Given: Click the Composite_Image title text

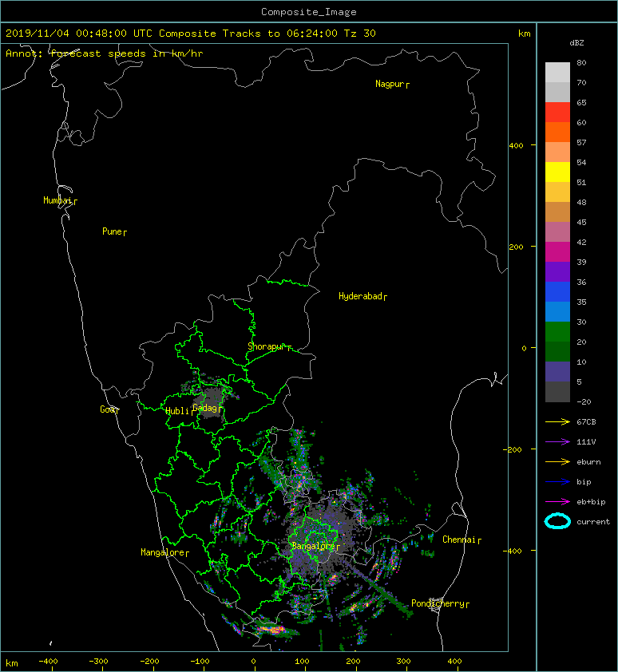Looking at the screenshot, I should coord(309,12).
